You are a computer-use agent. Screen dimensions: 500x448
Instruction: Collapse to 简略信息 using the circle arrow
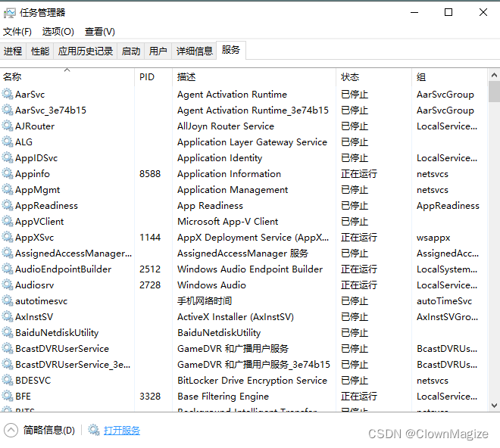coord(11,430)
